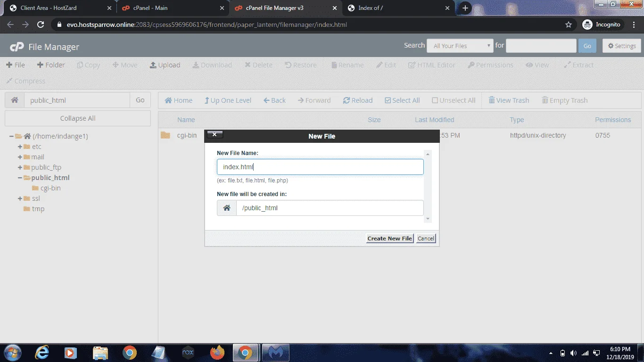Collapse the /home/indange1 root tree node
The image size is (644, 362).
coord(11,136)
